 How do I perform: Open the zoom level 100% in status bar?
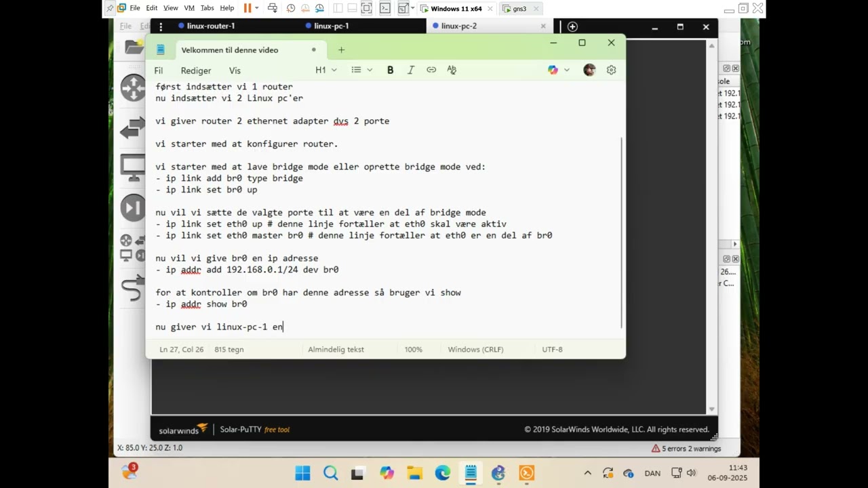click(x=413, y=350)
